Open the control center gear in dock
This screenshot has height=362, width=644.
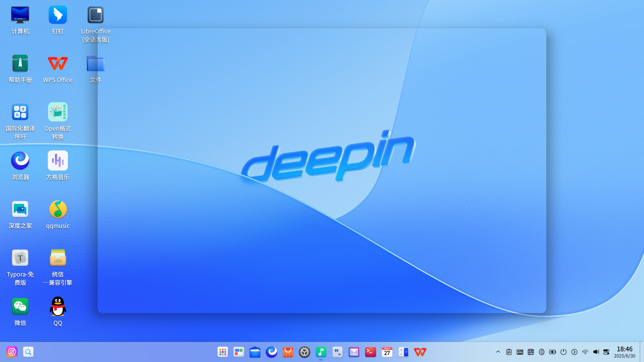click(304, 352)
